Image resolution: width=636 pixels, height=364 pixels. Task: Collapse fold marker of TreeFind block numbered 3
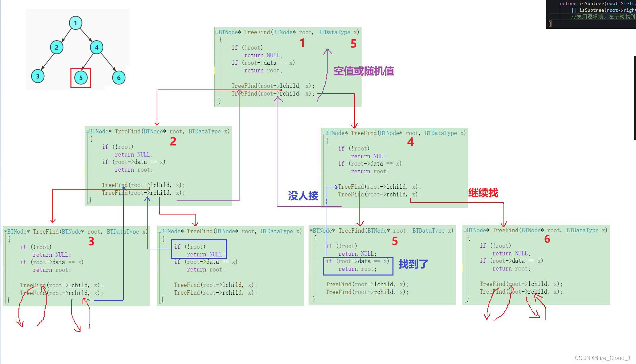pyautogui.click(x=5, y=232)
